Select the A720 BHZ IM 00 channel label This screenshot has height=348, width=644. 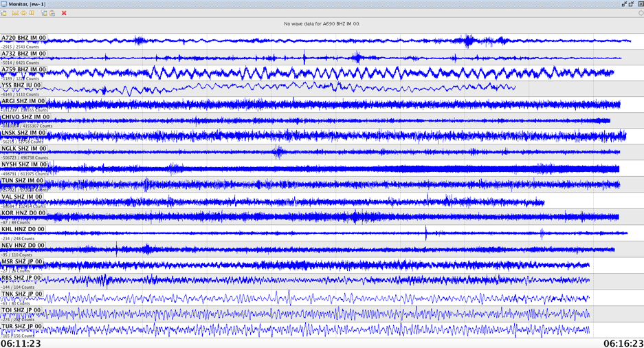coord(24,38)
